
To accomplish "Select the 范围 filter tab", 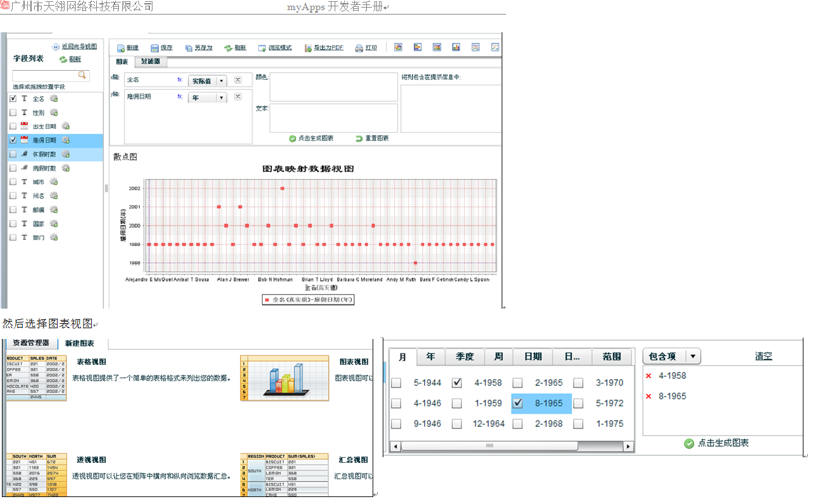I will click(612, 357).
